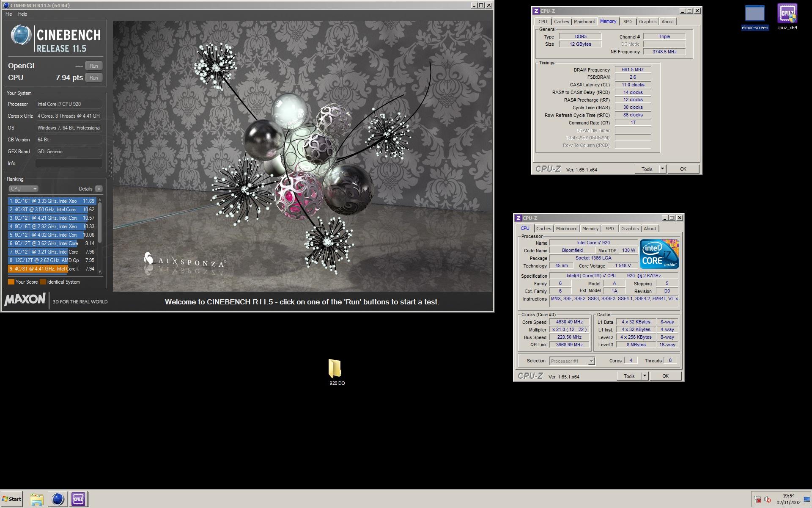Click the Your Score orange swatch

(x=11, y=282)
